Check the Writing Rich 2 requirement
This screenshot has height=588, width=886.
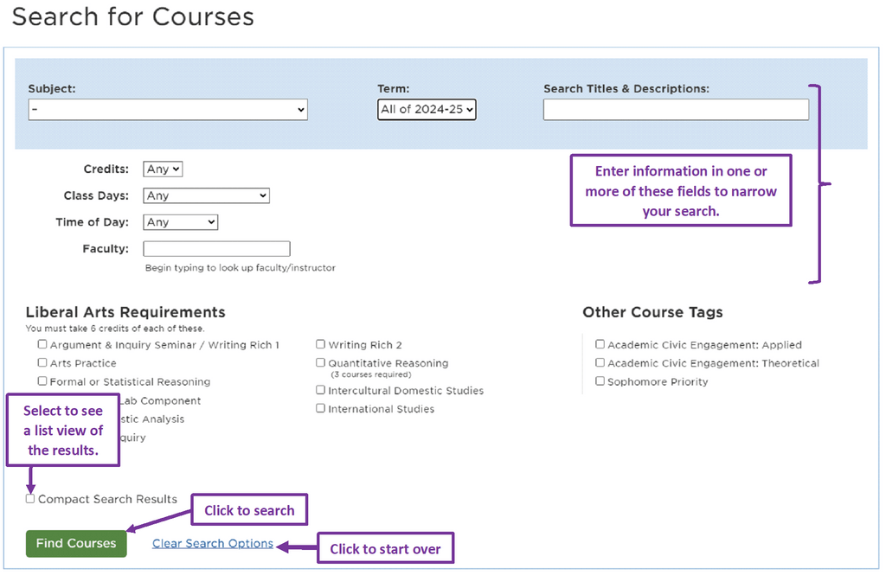point(320,344)
